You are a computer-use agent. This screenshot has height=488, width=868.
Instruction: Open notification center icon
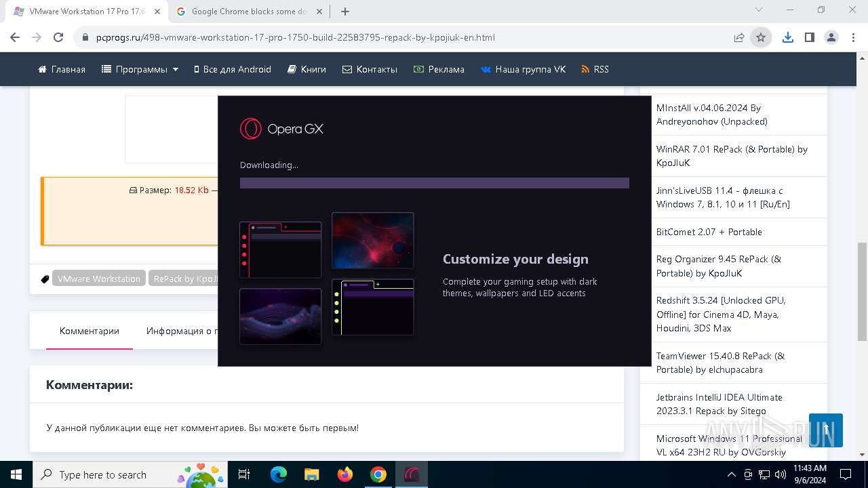846,474
